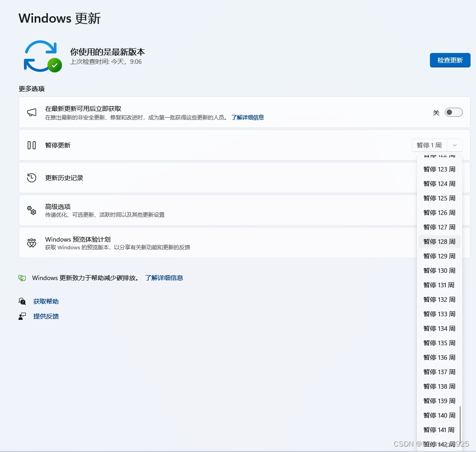Select 暂停 133 周 from dropdown
476x452 pixels.
[x=439, y=314]
